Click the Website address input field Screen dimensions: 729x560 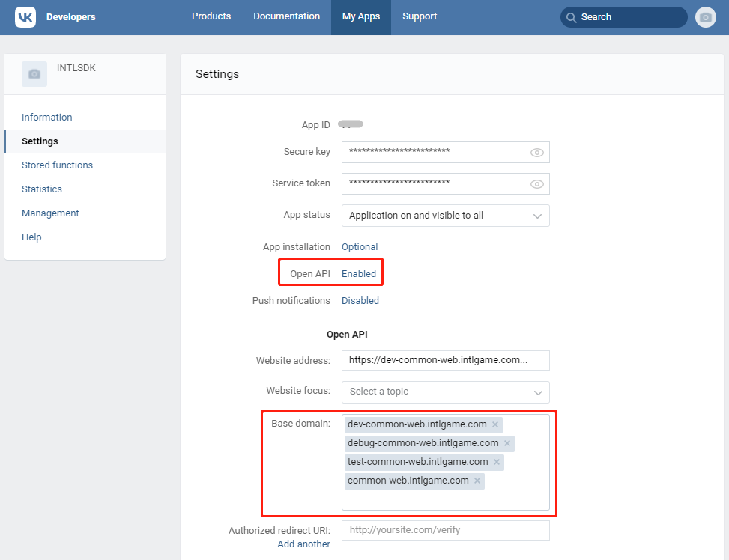[x=445, y=360]
